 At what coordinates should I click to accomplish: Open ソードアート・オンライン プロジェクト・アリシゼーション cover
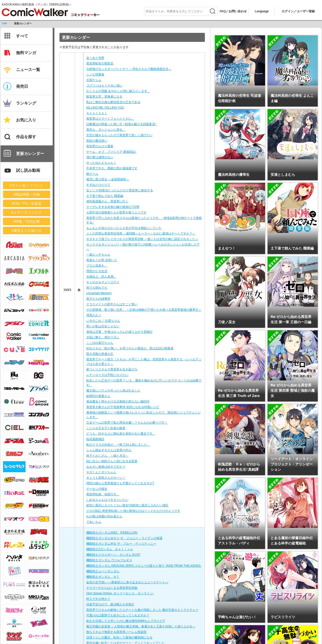(x=293, y=440)
